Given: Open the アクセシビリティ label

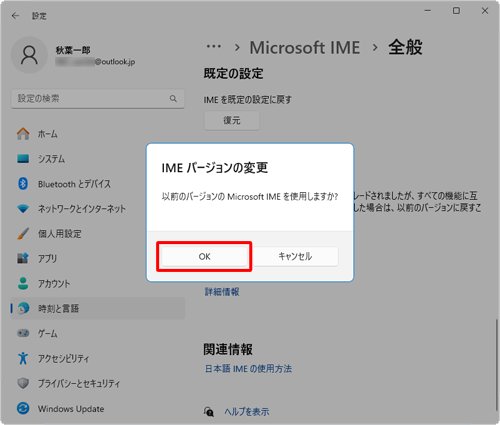Looking at the screenshot, I should tap(63, 358).
